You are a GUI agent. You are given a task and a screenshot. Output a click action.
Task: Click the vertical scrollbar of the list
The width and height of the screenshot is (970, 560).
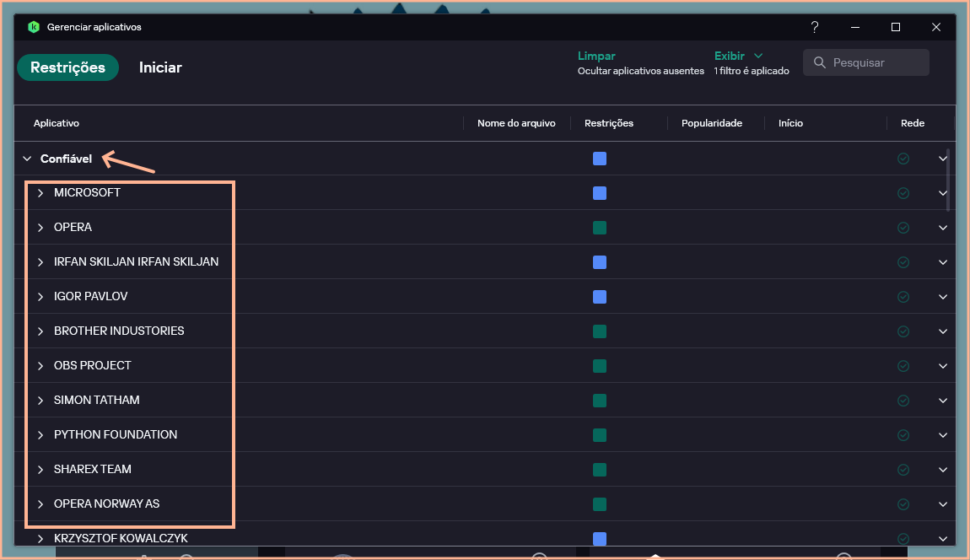(948, 180)
